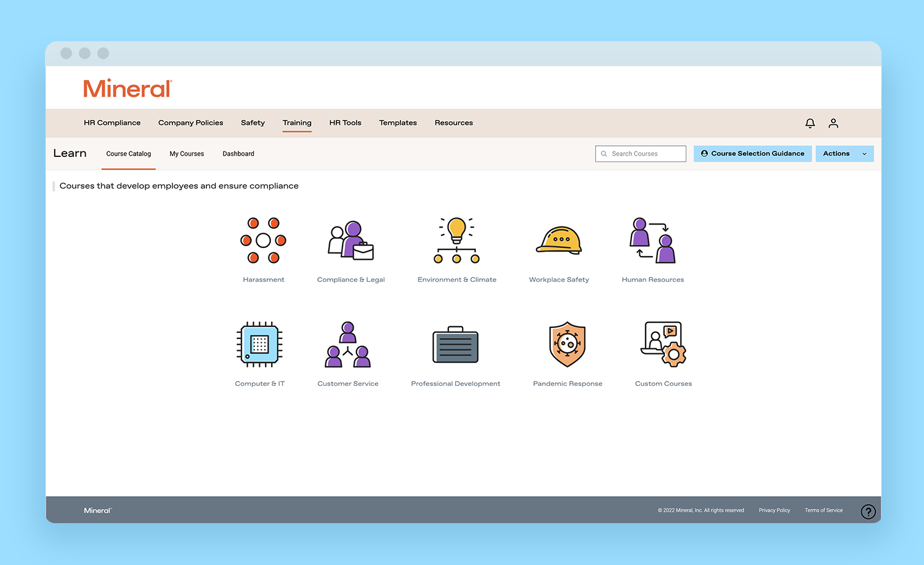Select the Compliance & Legal category icon
The width and height of the screenshot is (924, 565).
click(x=351, y=241)
